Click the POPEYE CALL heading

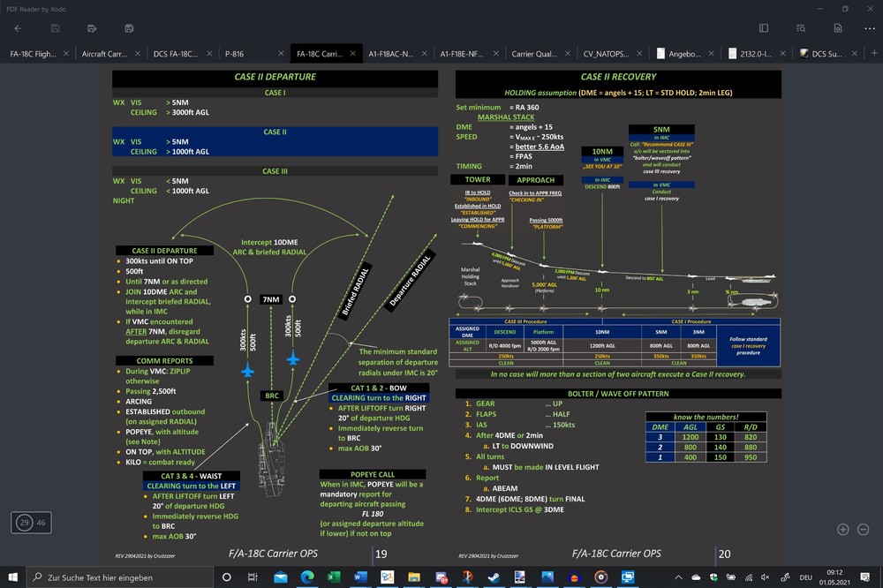(x=373, y=474)
